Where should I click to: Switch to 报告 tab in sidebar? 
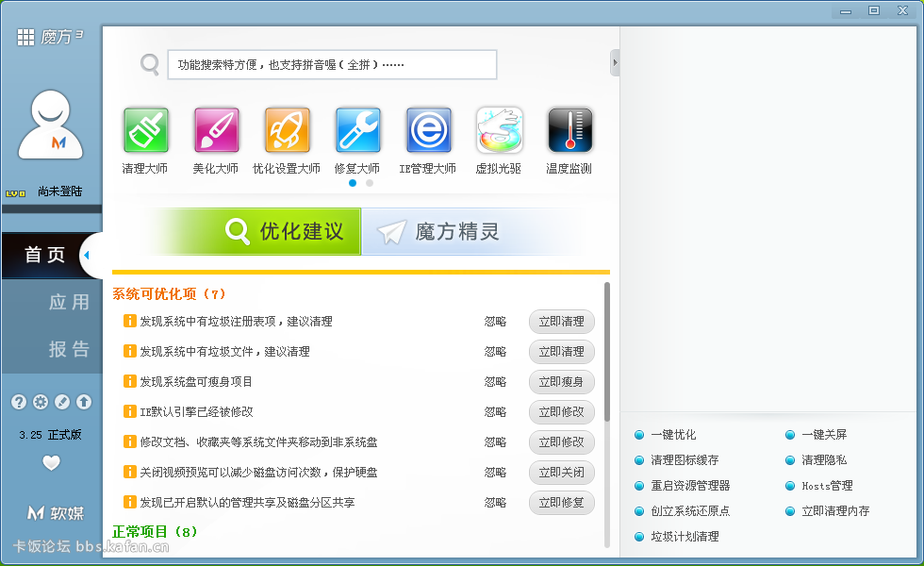(69, 350)
